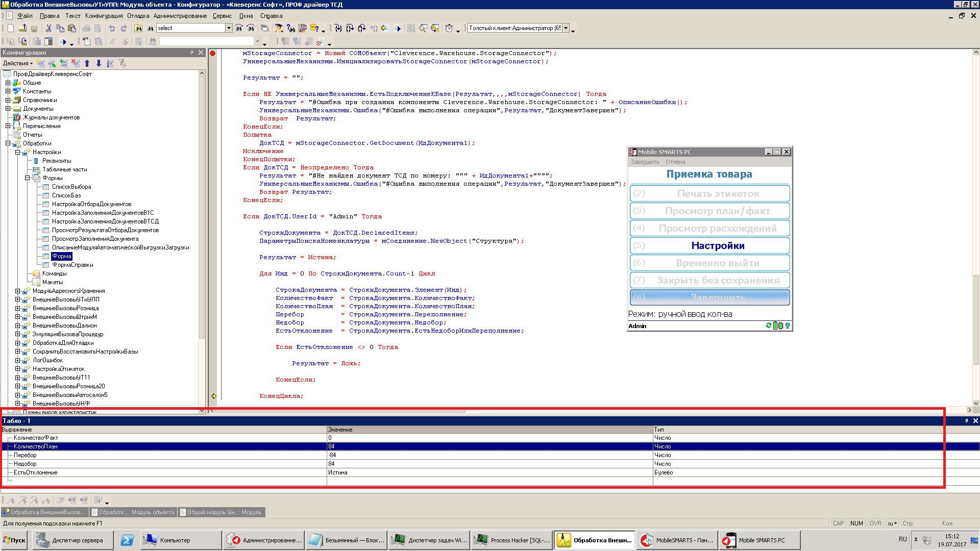
Task: Click the tree filter funnel icon
Action: 122,63
